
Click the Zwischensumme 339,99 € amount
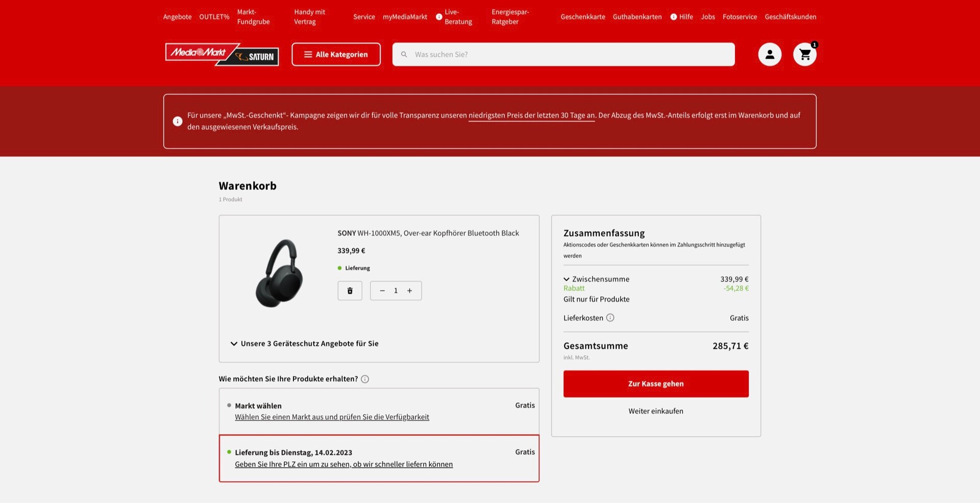734,279
